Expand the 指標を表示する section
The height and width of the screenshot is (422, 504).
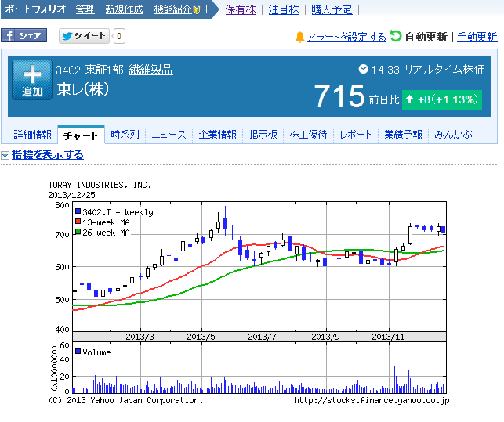47,155
